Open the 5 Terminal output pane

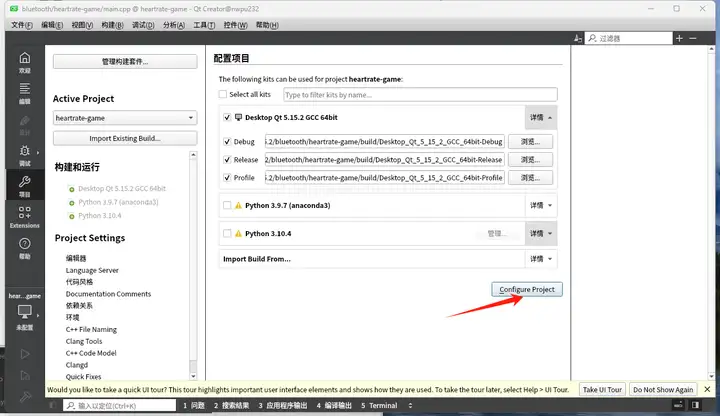[x=379, y=405]
